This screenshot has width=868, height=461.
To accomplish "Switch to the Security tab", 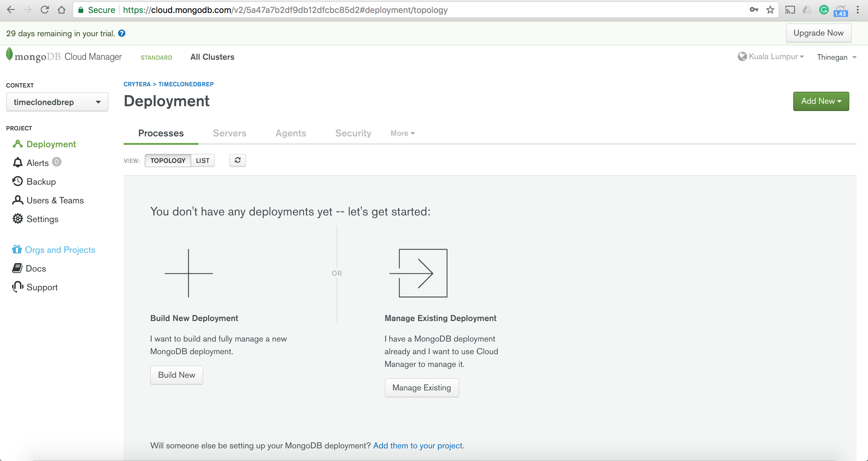I will (353, 133).
